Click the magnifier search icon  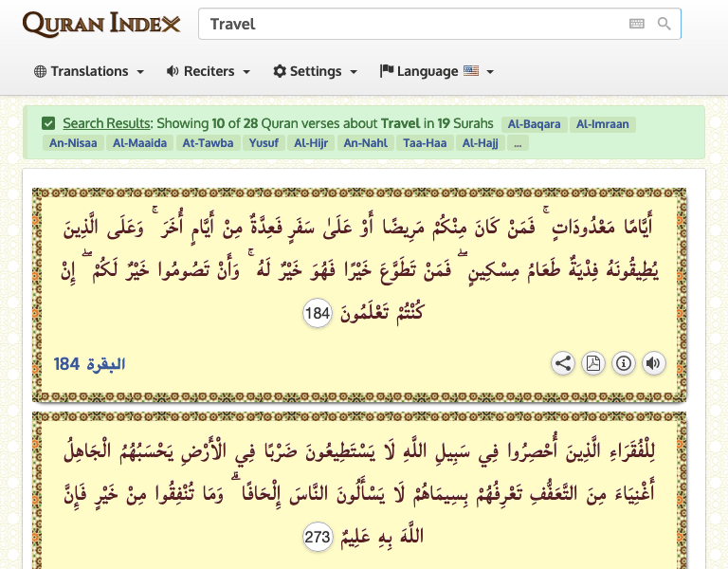pyautogui.click(x=664, y=24)
